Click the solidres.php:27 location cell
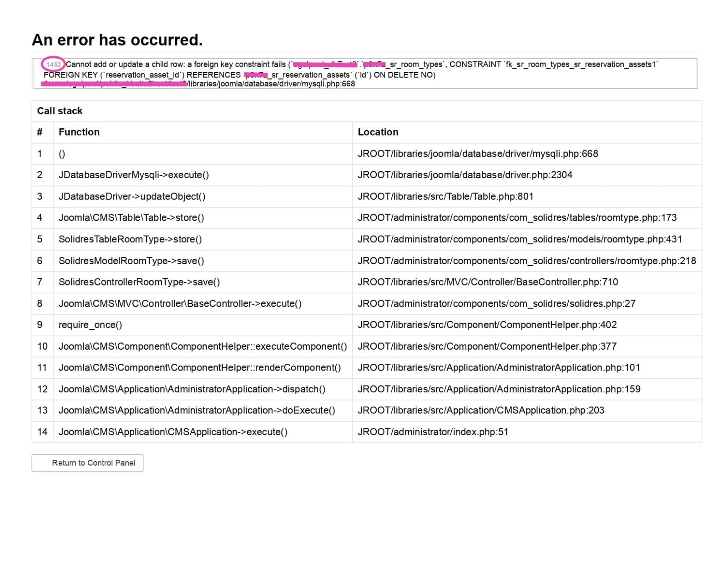The image size is (728, 562). [x=496, y=303]
